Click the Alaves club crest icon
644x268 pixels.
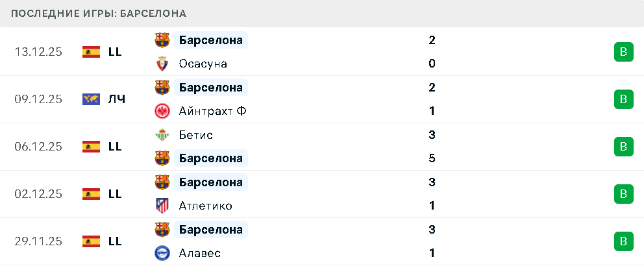click(162, 253)
